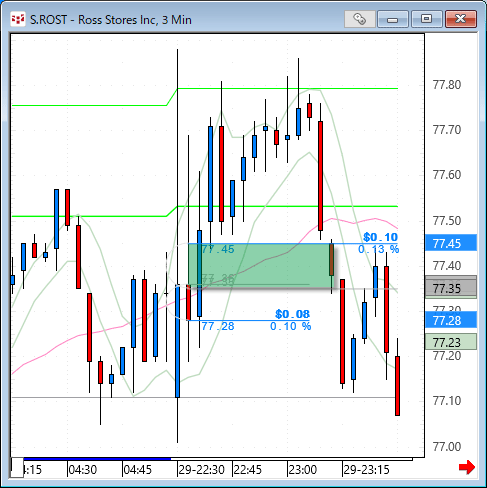The width and height of the screenshot is (487, 488).
Task: Click the 77.00 price axis label
Action: click(x=447, y=446)
